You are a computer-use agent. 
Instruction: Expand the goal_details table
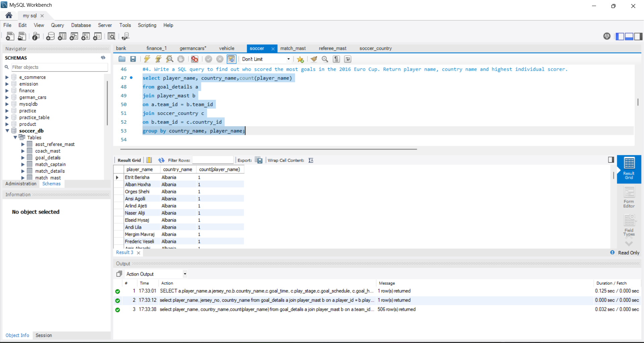tap(23, 158)
